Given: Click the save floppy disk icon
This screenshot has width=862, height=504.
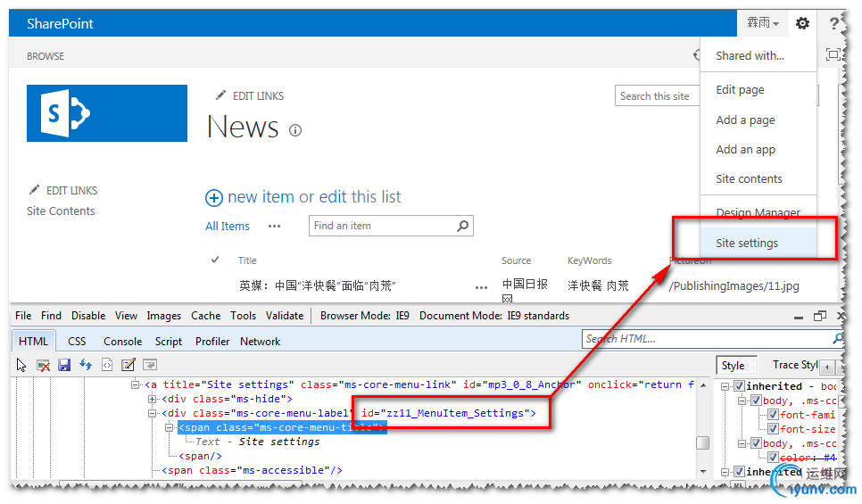Looking at the screenshot, I should pyautogui.click(x=64, y=365).
